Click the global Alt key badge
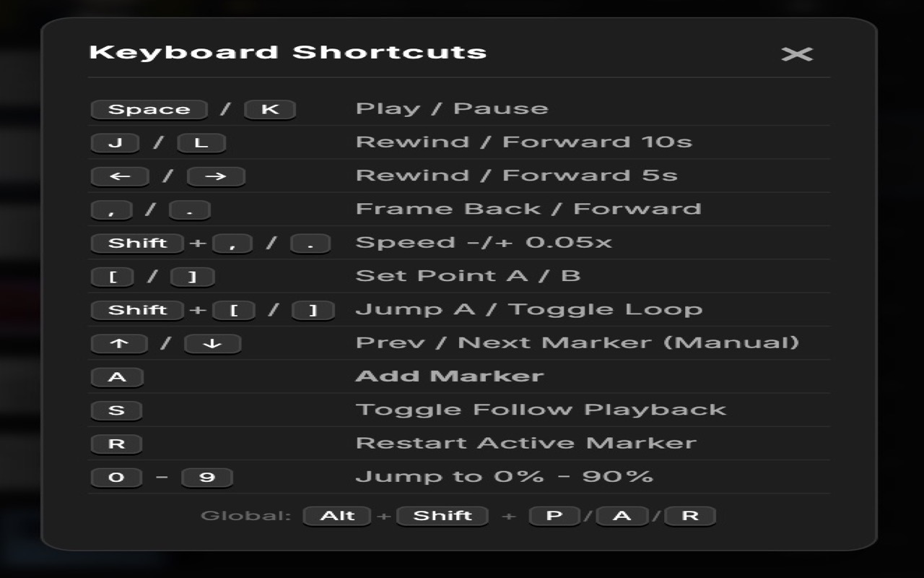 tap(336, 515)
